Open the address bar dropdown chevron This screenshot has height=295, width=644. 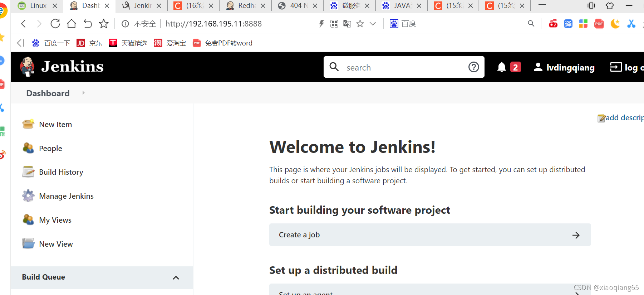(373, 24)
